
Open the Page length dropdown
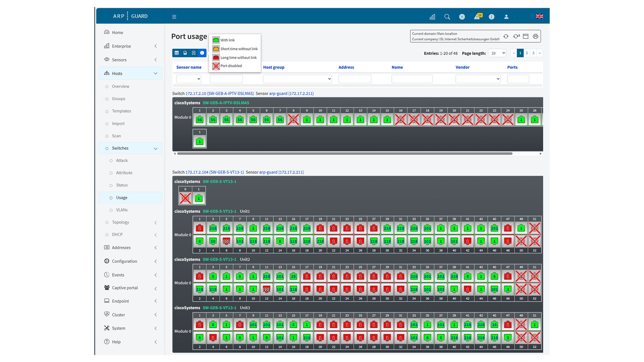(498, 53)
